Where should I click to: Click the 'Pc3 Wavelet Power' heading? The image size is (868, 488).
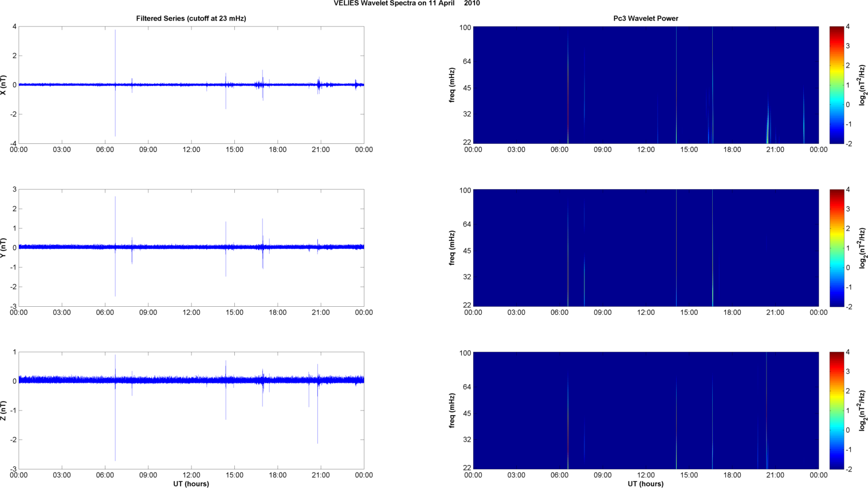[646, 18]
